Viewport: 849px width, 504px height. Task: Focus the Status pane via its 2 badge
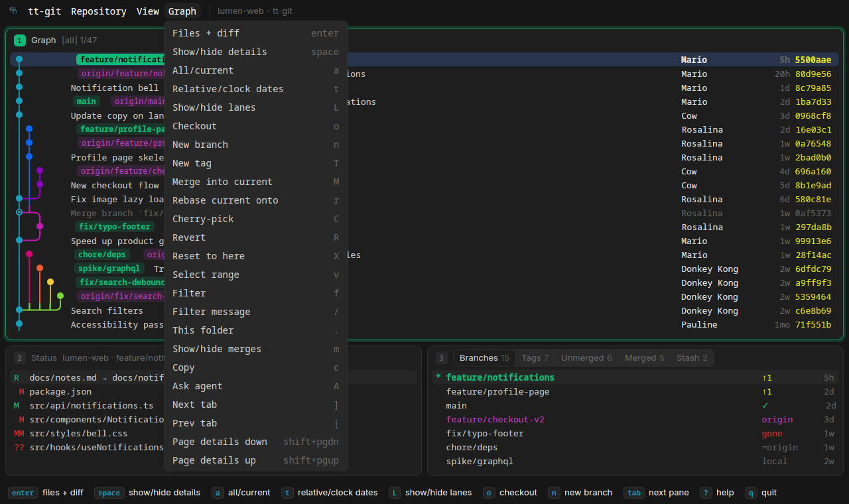(20, 358)
